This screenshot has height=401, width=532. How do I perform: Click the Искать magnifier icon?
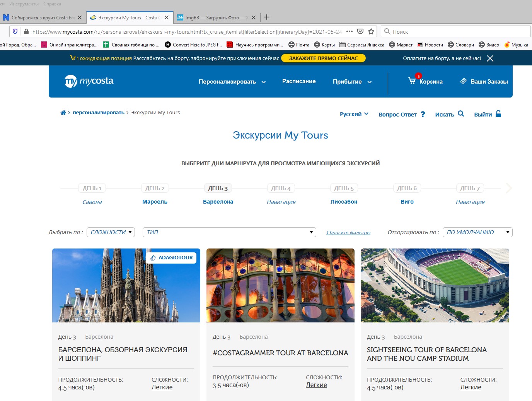click(x=461, y=113)
